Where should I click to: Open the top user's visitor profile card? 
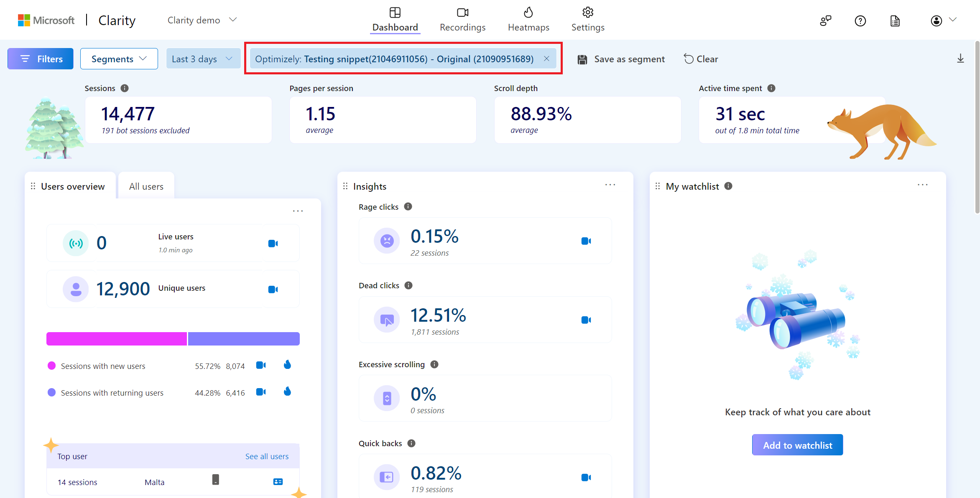click(278, 482)
